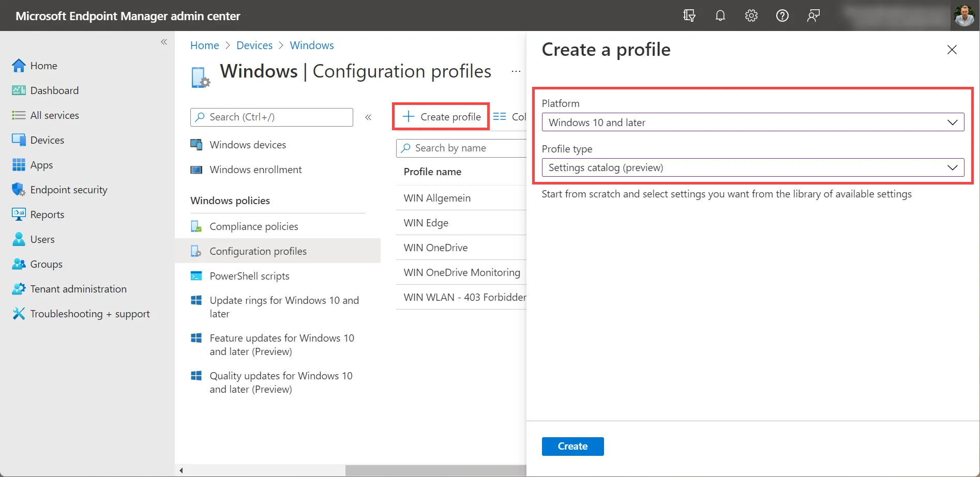Viewport: 980px width, 477px height.
Task: Click the horizontal scrollbar thumb
Action: coord(436,470)
